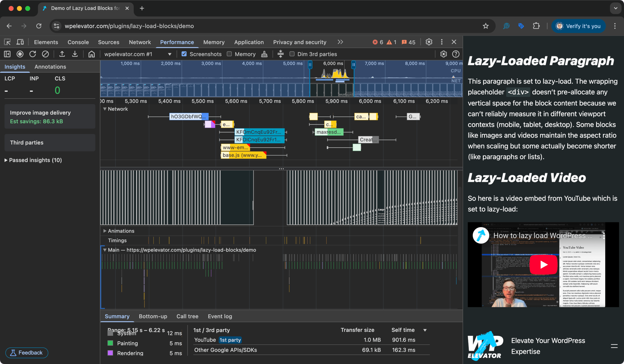
Task: Switch to the Elements tab
Action: click(46, 42)
